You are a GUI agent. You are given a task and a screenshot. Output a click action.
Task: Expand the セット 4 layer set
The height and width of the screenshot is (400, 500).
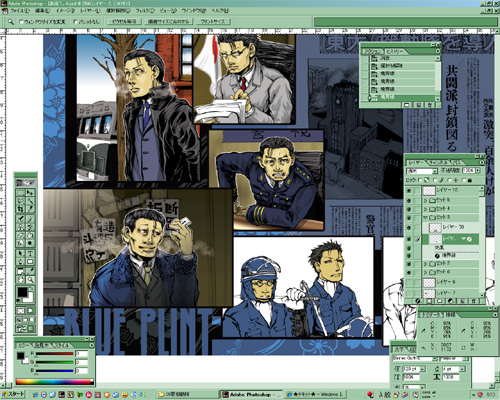[425, 209]
